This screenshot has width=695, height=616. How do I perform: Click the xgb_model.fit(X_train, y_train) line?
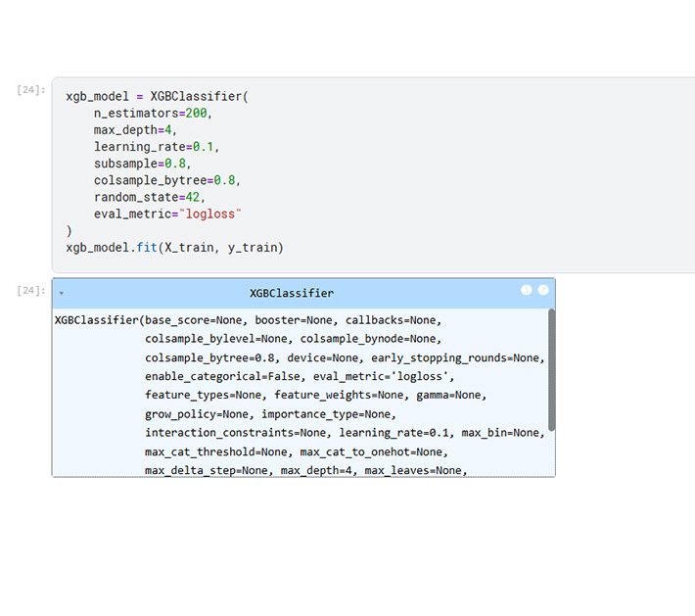click(x=174, y=247)
